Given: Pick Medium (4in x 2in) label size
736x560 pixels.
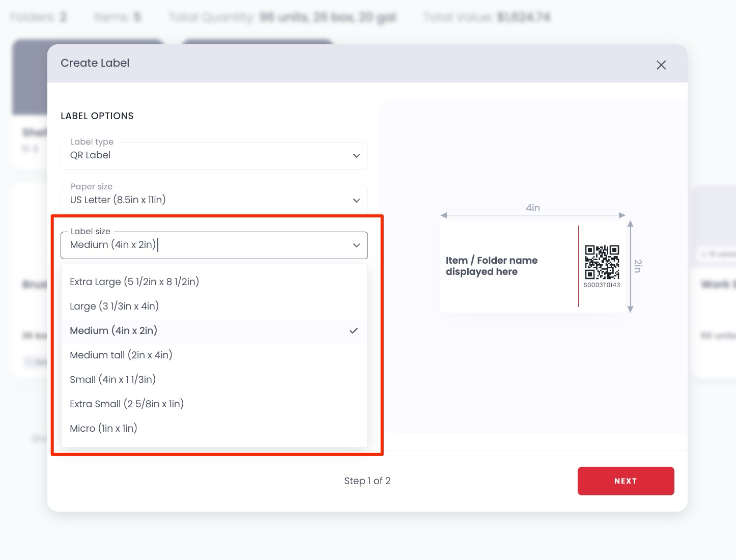Looking at the screenshot, I should click(x=114, y=331).
